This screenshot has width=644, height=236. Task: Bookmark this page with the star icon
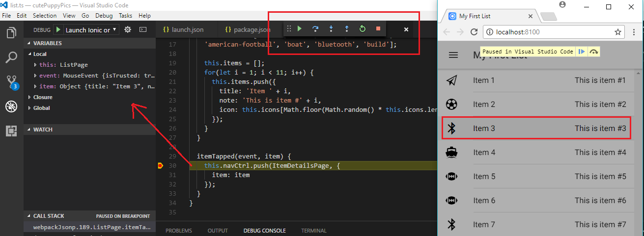point(618,32)
